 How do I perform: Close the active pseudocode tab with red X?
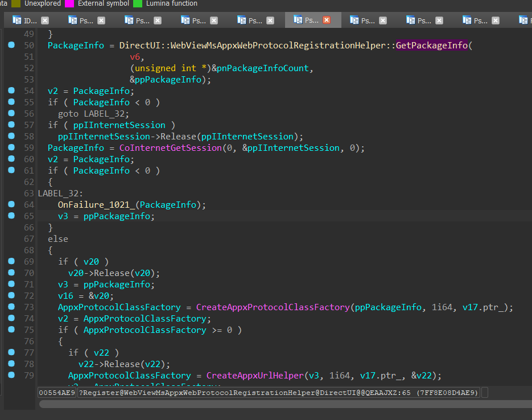[327, 20]
